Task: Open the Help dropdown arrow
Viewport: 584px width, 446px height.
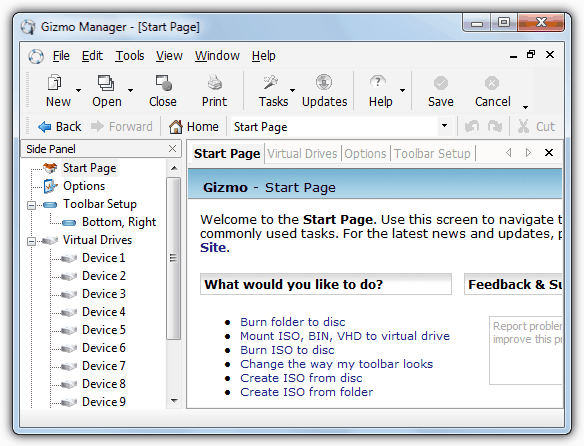Action: (402, 91)
